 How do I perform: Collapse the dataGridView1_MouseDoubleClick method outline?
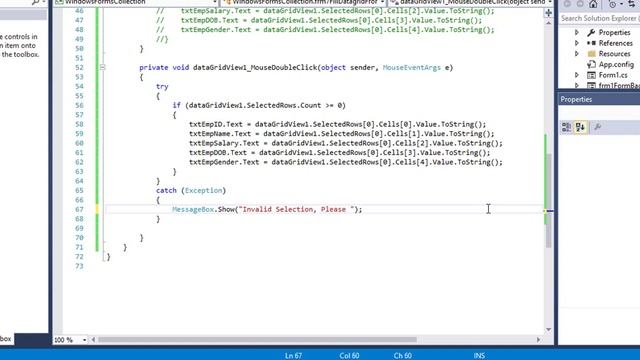(x=102, y=67)
